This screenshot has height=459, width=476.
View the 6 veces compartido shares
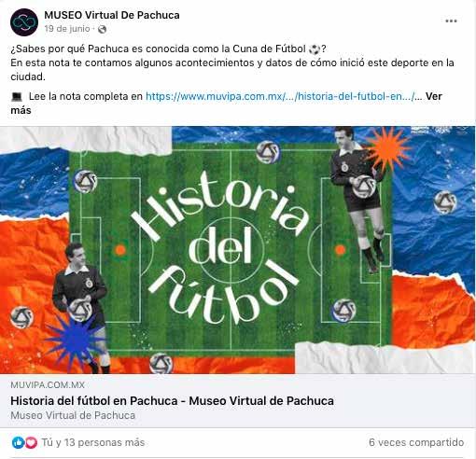pos(416,442)
